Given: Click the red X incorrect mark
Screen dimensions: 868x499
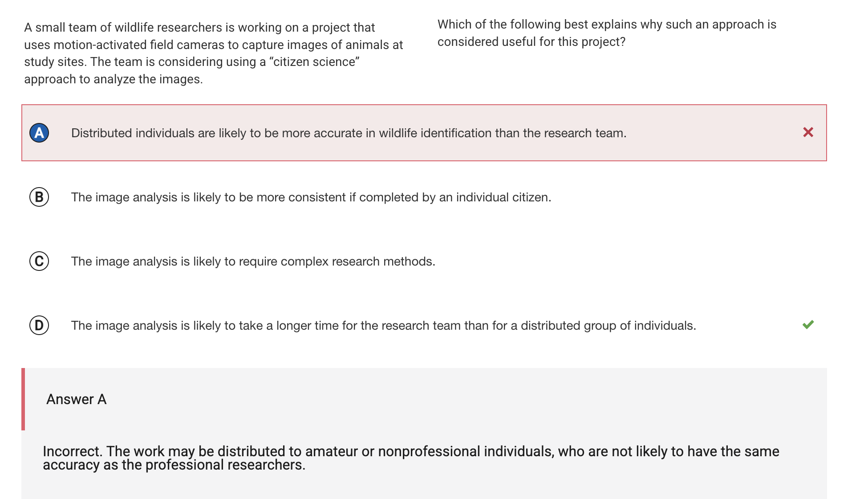Looking at the screenshot, I should click(x=808, y=132).
